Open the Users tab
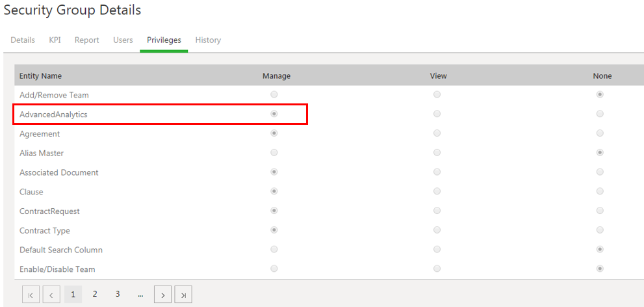Screen dimensions: 644x307 tap(123, 40)
